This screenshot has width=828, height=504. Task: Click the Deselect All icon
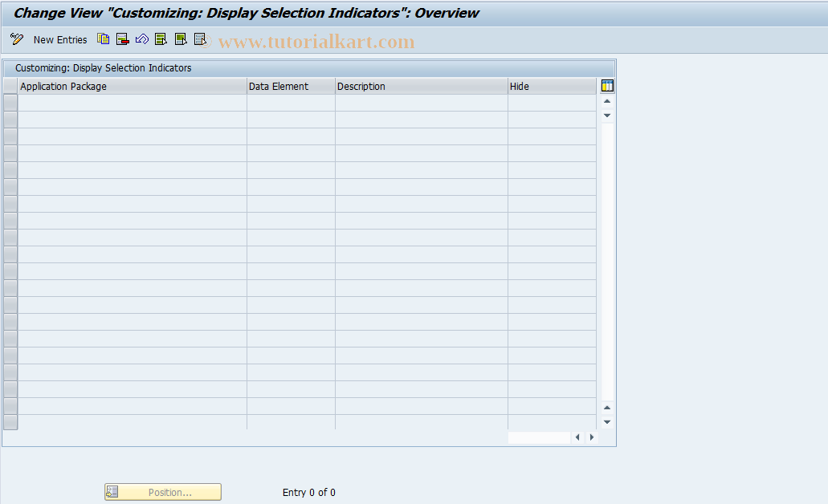point(200,39)
